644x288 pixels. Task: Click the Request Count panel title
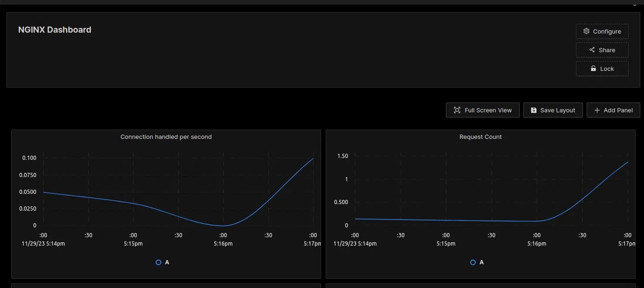click(480, 137)
